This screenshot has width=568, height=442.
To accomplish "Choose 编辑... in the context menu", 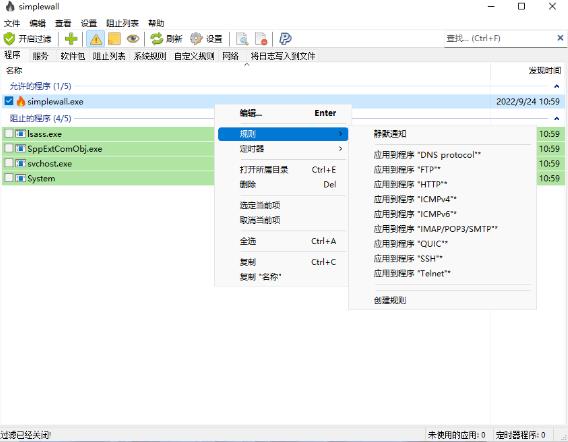I will pyautogui.click(x=283, y=113).
